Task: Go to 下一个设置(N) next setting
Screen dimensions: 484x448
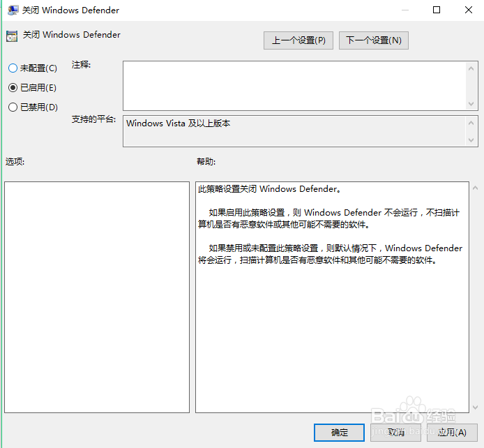Action: [374, 40]
